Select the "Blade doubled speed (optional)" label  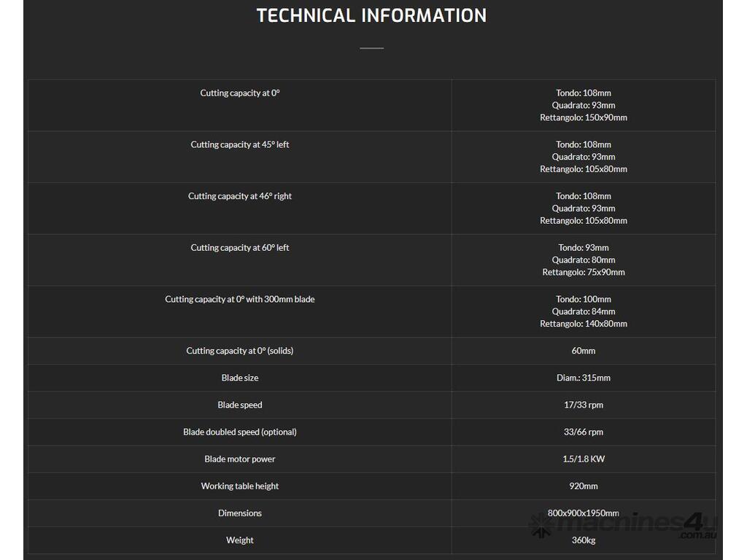point(240,432)
